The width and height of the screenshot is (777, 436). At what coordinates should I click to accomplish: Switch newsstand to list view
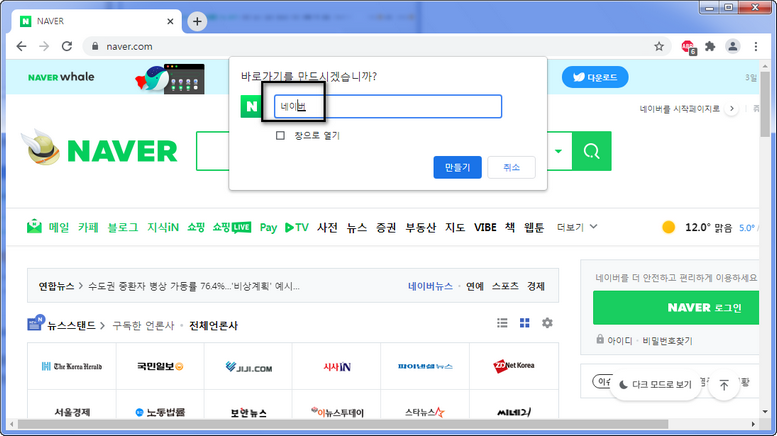502,323
